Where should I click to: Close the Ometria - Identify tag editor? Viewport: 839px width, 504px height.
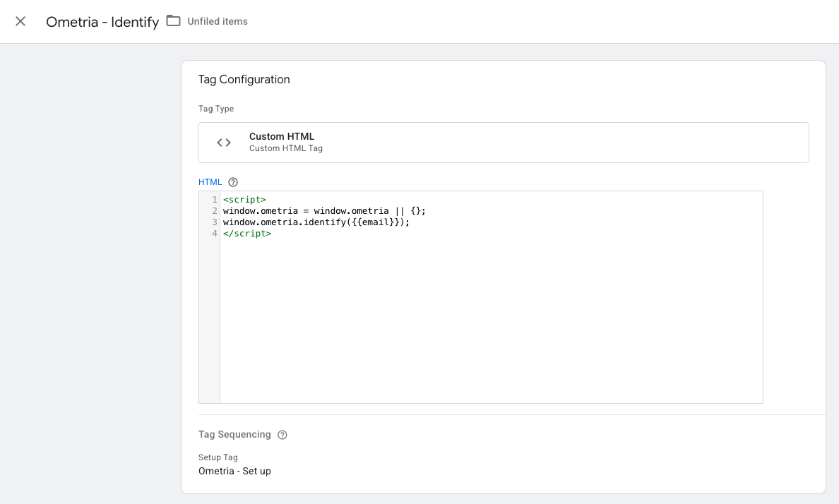click(20, 21)
